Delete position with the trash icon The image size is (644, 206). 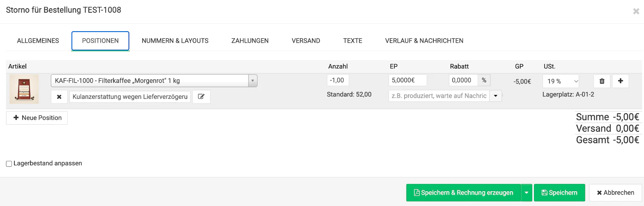click(x=602, y=81)
